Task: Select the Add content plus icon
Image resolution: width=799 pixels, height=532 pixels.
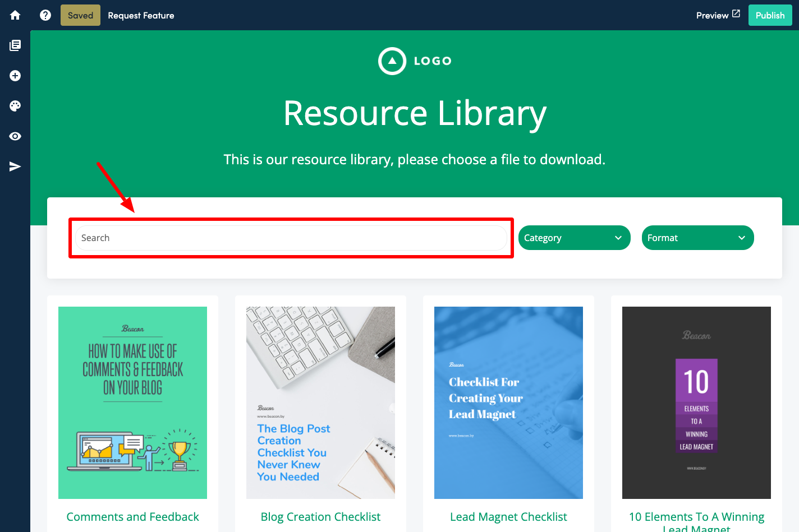Action: (x=15, y=75)
